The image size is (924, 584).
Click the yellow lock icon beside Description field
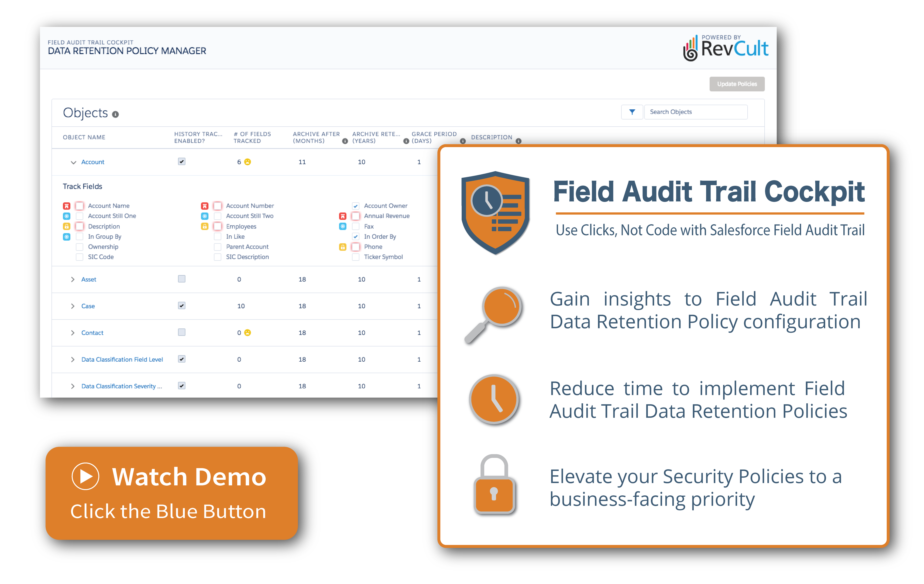tap(67, 226)
